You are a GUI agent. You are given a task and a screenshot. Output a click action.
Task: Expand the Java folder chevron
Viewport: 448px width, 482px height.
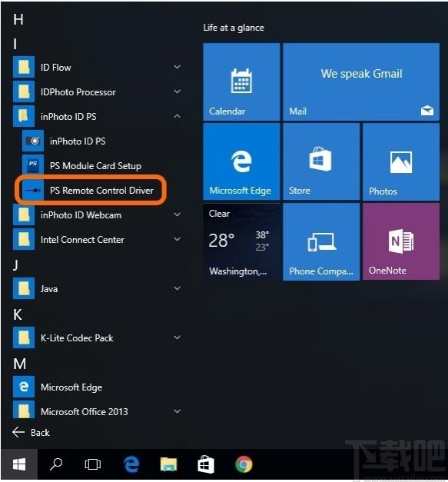(x=177, y=288)
